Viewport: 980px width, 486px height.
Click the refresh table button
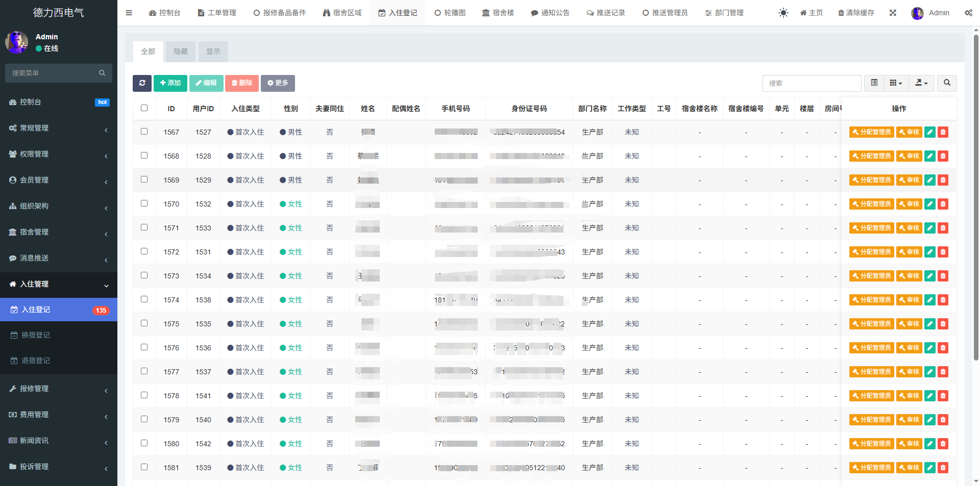142,83
